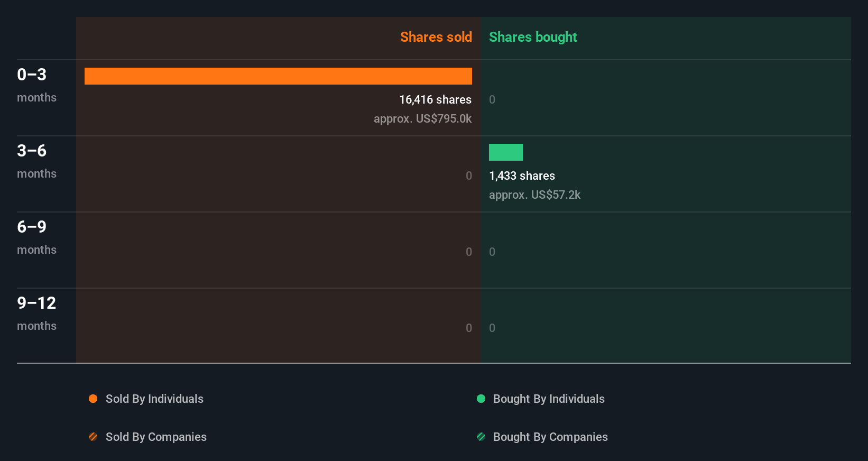Viewport: 868px width, 461px height.
Task: Click the green Bought By Individuals legend dot
Action: [481, 399]
